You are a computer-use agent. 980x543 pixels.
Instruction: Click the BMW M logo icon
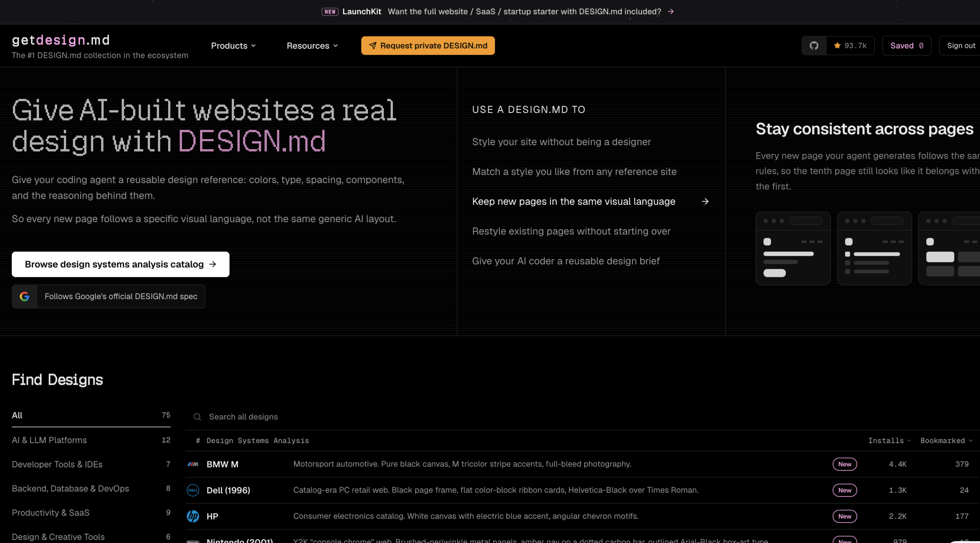coord(193,464)
